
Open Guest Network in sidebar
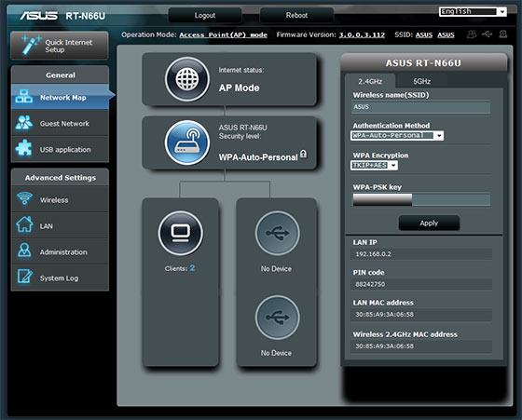click(x=60, y=123)
